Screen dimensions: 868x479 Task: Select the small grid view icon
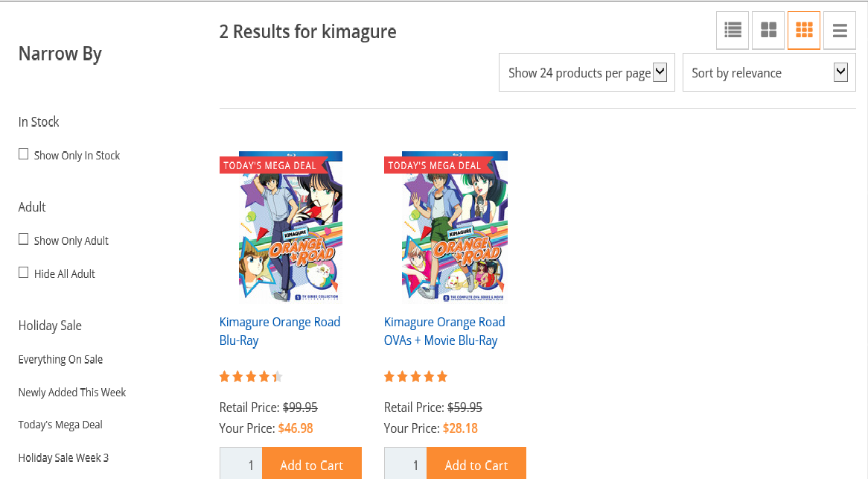pyautogui.click(x=804, y=31)
